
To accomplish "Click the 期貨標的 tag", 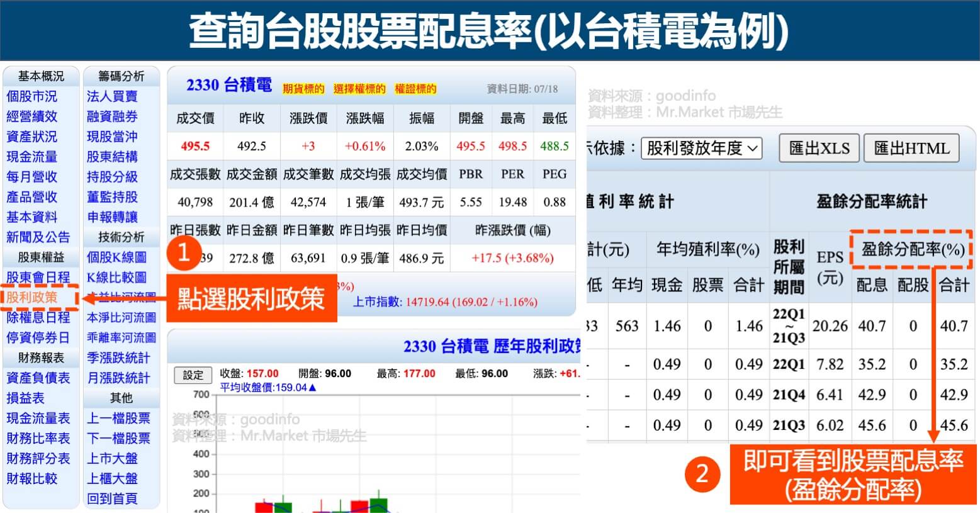I will (x=303, y=89).
